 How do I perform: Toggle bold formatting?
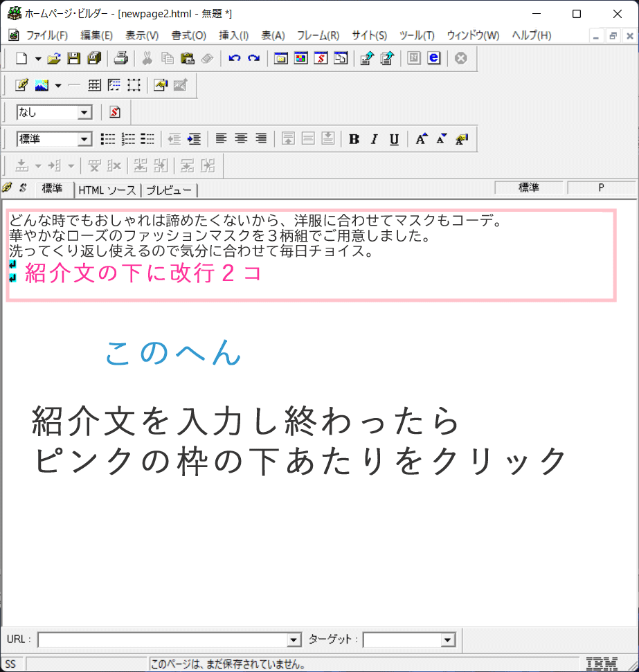pos(354,139)
